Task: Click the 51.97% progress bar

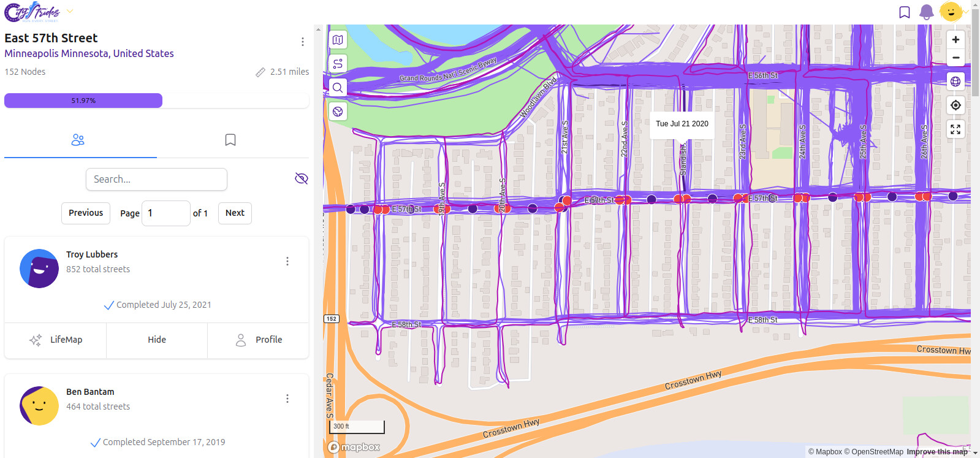Action: tap(83, 101)
